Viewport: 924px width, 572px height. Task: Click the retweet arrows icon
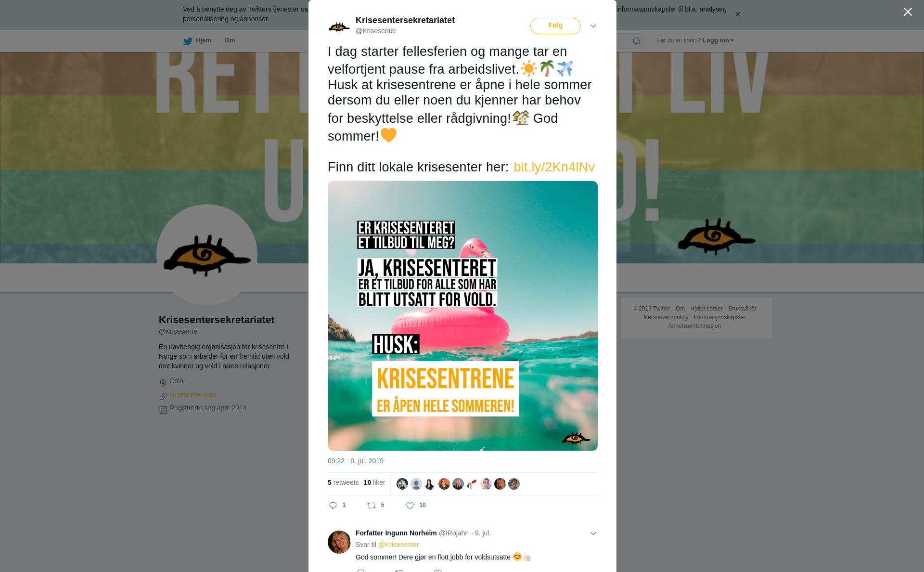[372, 506]
